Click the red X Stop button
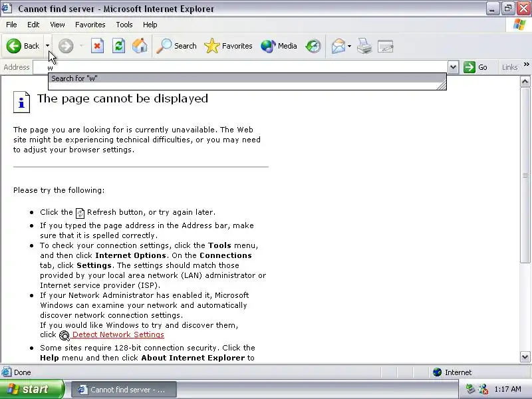The height and width of the screenshot is (399, 532). pyautogui.click(x=97, y=46)
